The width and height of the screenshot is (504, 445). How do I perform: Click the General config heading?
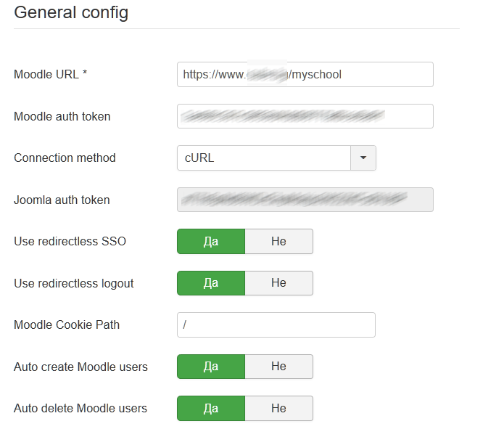pyautogui.click(x=71, y=13)
